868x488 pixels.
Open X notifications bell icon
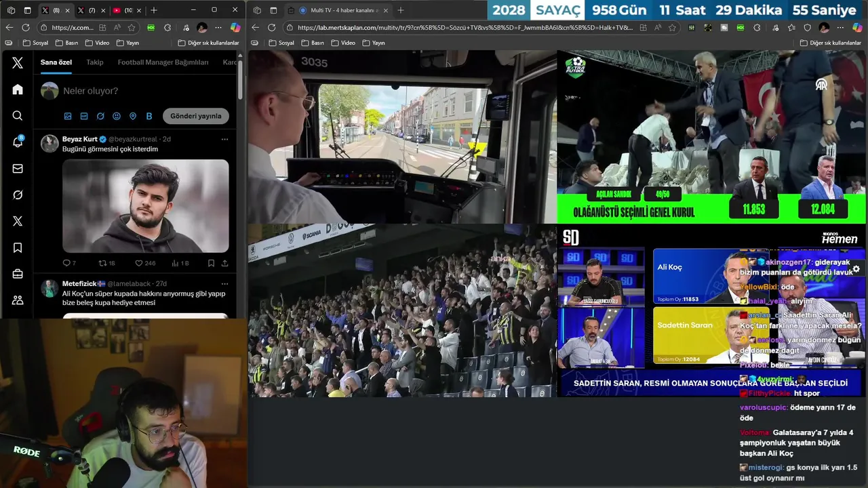18,142
